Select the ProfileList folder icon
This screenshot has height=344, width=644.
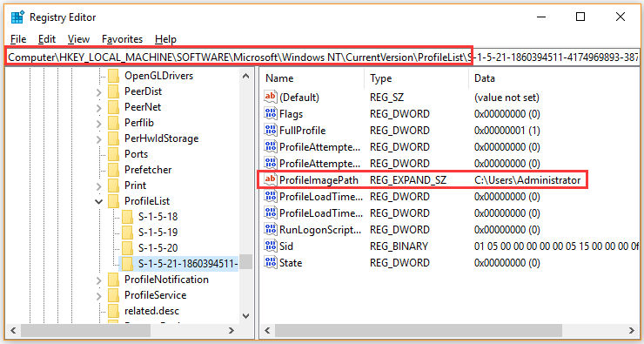pyautogui.click(x=113, y=201)
